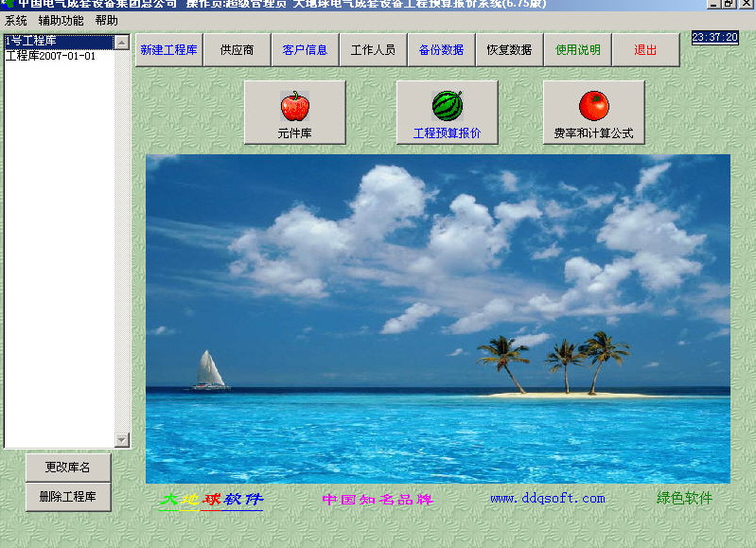Click 备份数据 to back up data

pyautogui.click(x=441, y=49)
